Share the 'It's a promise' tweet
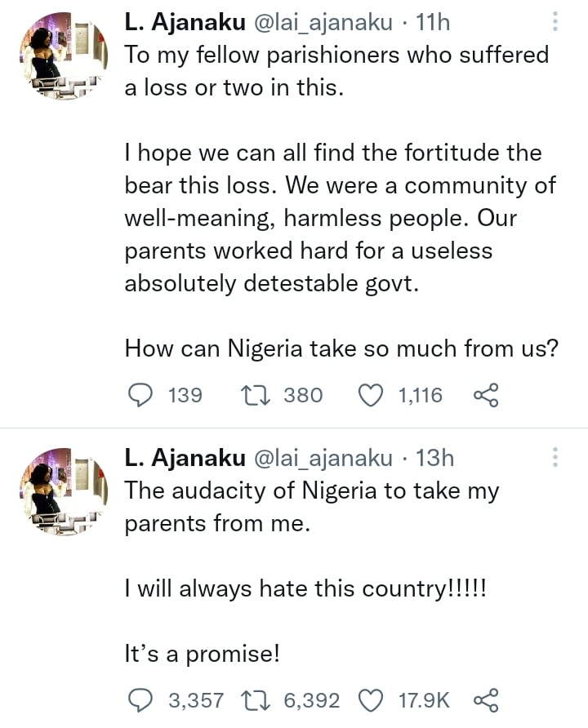 [x=485, y=699]
